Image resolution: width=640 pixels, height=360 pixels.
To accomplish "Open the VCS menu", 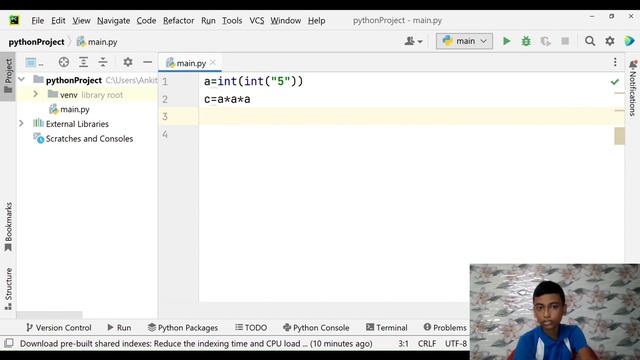I will coord(257,20).
